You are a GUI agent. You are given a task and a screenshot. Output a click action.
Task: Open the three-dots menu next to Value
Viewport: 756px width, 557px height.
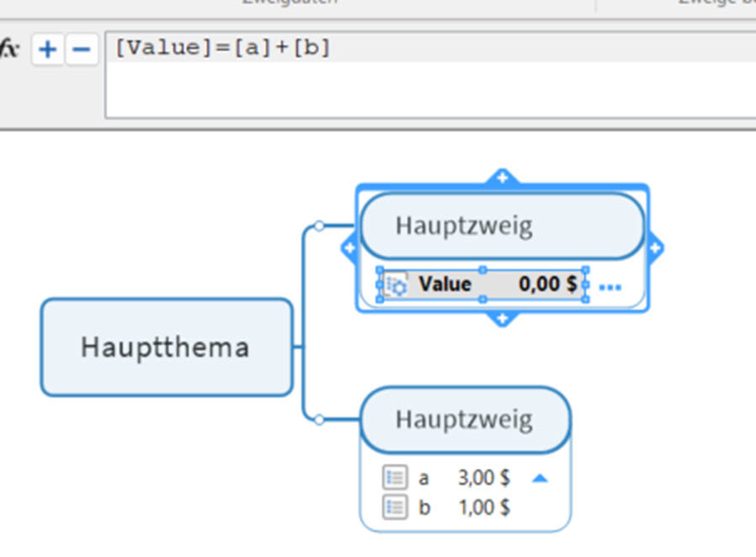(x=610, y=287)
